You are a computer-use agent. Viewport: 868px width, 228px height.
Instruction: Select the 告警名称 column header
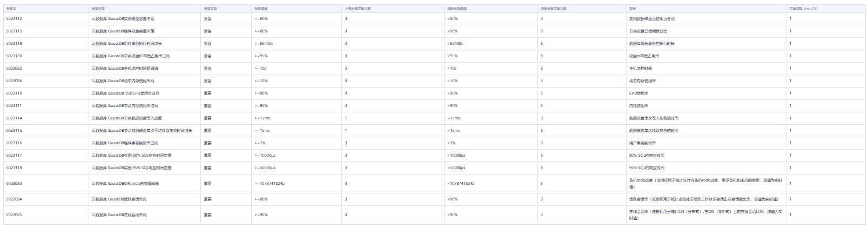(98, 9)
